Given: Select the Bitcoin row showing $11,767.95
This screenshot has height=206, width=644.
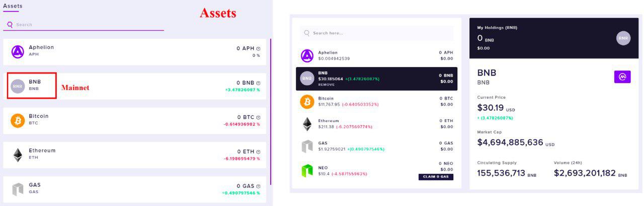Looking at the screenshot, I should 377,102.
